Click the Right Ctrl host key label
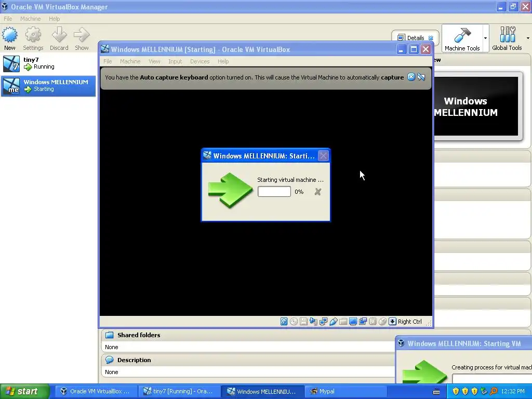Screen dimensions: 532x399 point(410,321)
